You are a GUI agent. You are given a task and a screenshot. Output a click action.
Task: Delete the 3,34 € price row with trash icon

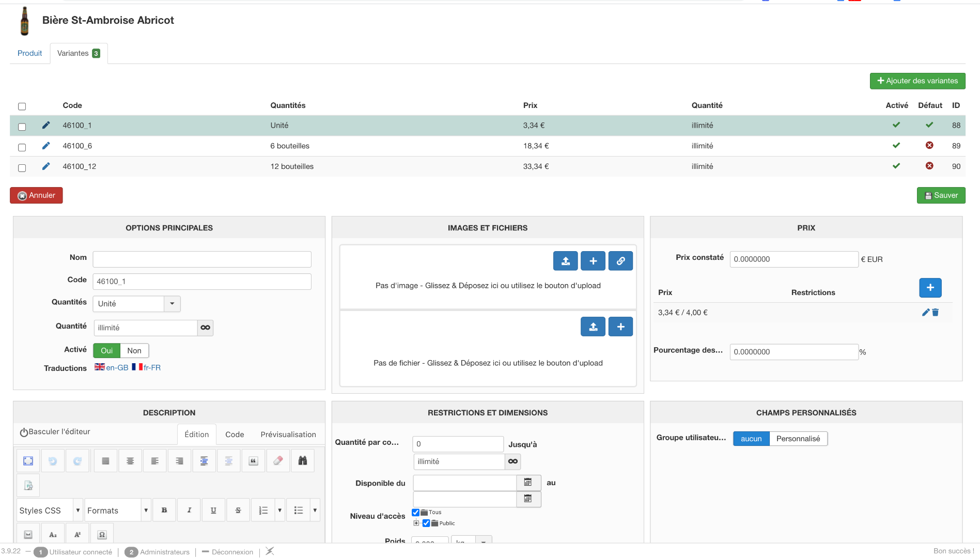click(936, 313)
